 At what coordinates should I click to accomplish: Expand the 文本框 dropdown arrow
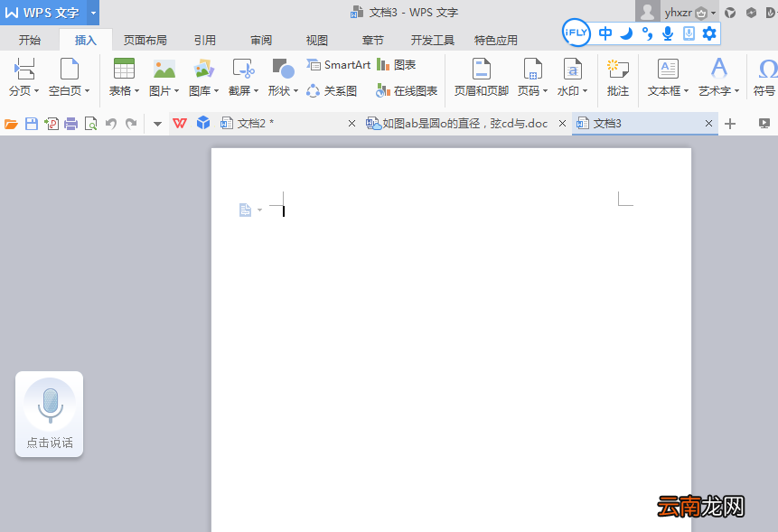tap(686, 91)
